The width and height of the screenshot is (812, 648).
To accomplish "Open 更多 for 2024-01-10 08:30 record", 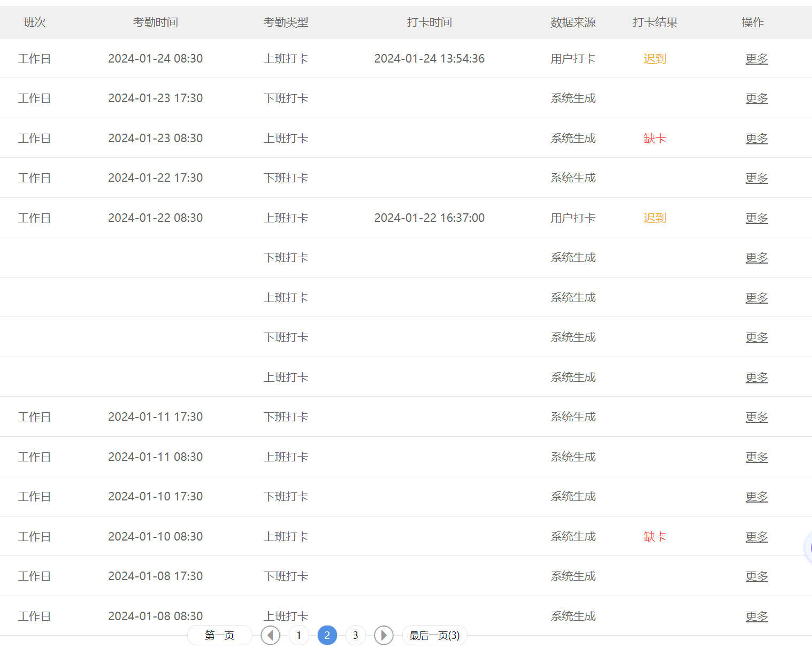I will click(756, 537).
